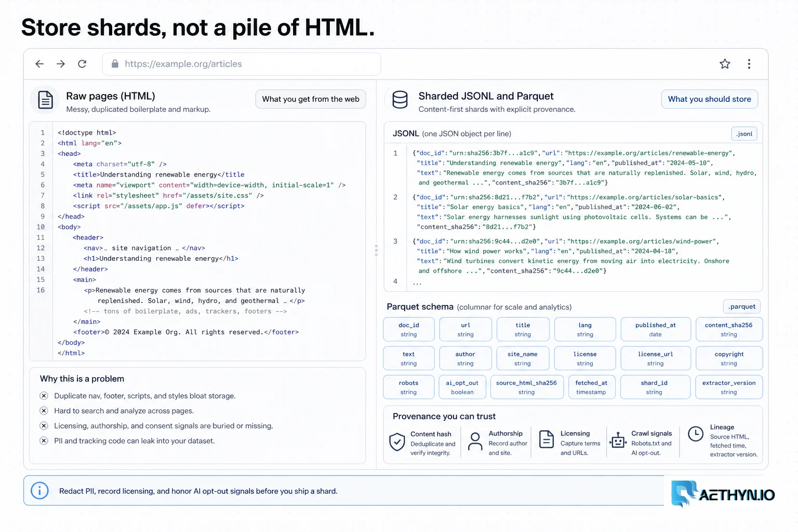Select the ai_opt_out boolean field
Viewport: 798px width, 532px height.
(462, 387)
